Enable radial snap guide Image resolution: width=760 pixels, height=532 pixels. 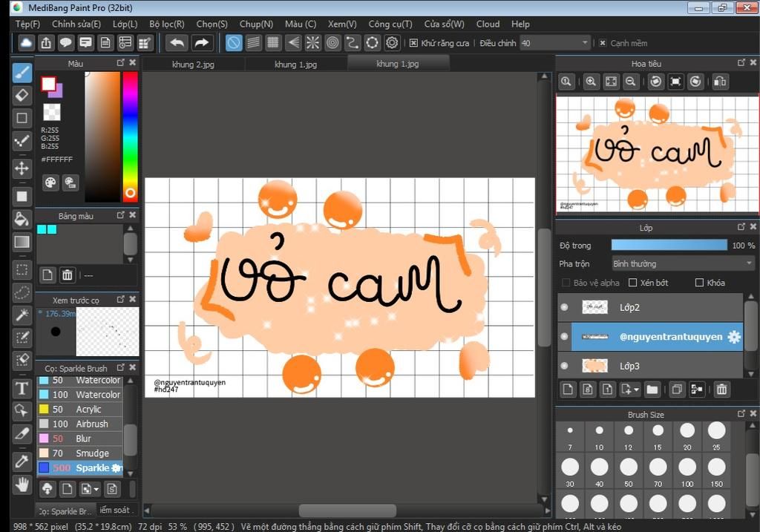tap(312, 43)
